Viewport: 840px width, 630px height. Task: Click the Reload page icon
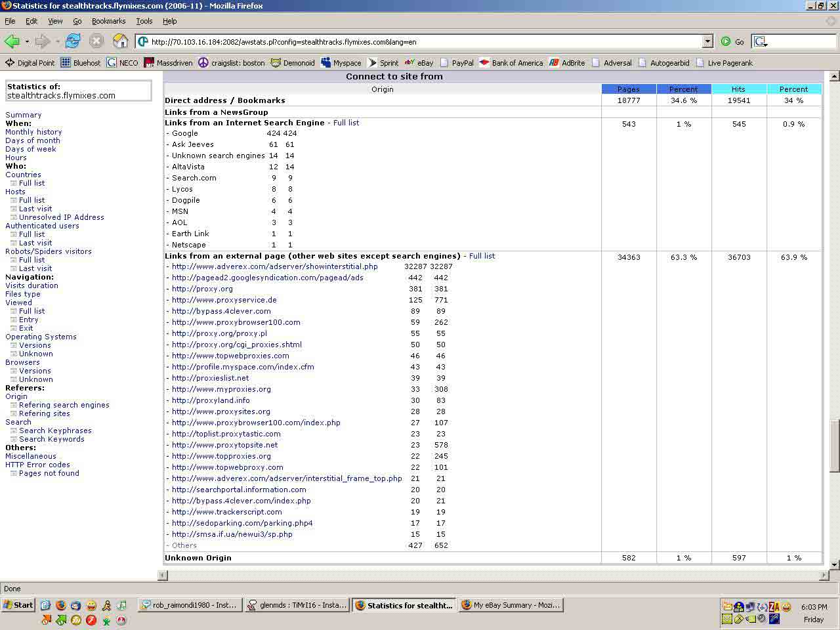tap(73, 41)
